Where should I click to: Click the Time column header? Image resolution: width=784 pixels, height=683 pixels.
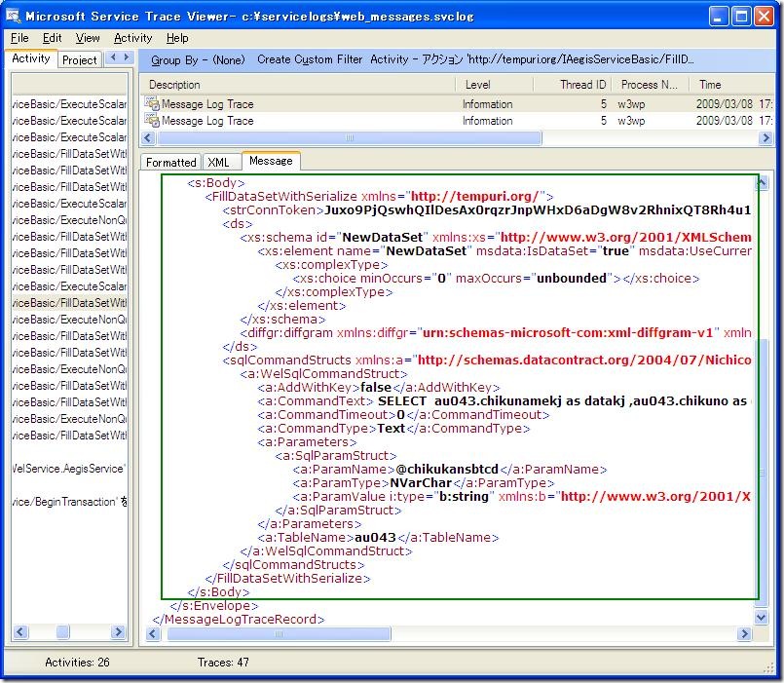pyautogui.click(x=732, y=85)
